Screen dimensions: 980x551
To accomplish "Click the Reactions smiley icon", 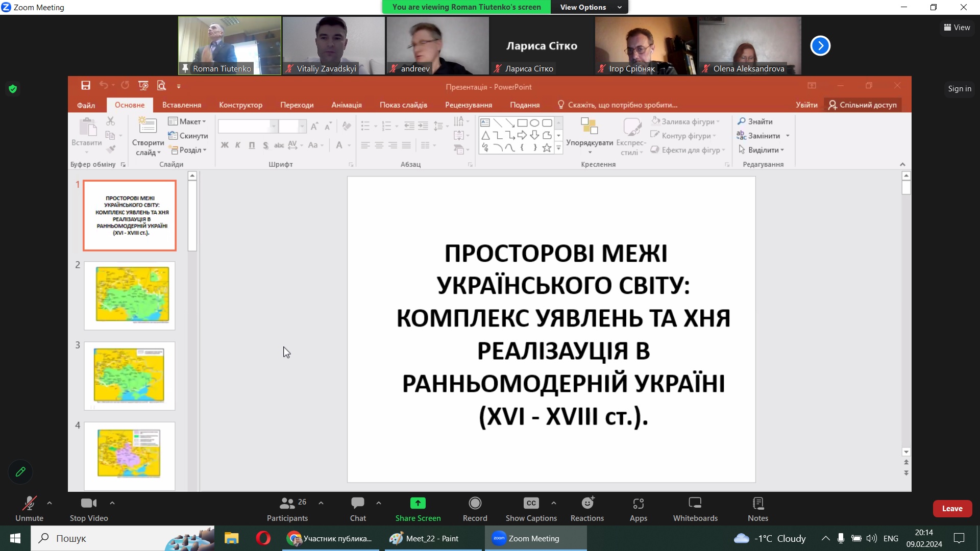I will point(587,504).
